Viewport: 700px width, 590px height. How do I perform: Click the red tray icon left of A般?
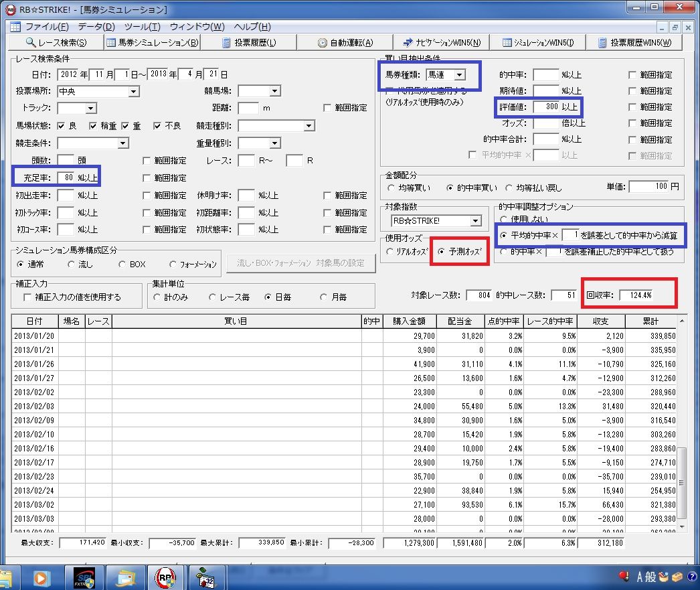click(x=624, y=577)
